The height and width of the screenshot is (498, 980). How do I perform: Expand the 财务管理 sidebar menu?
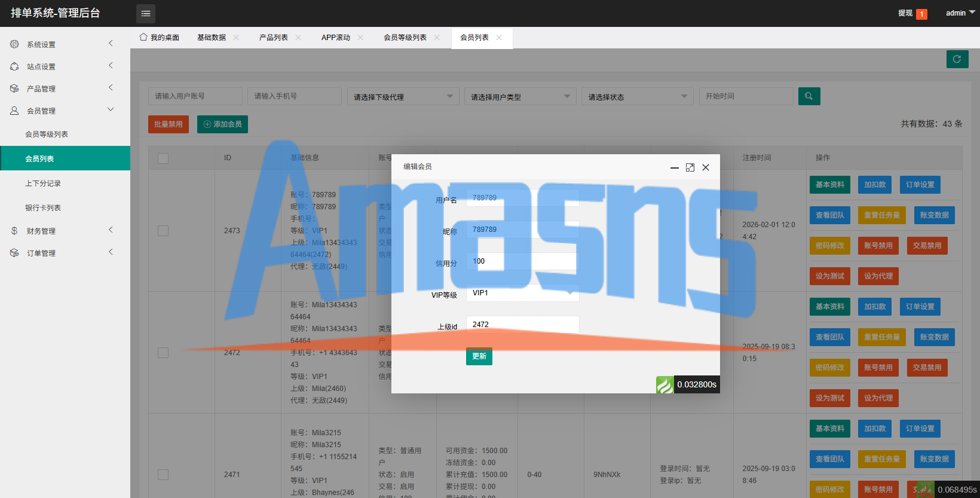tap(65, 231)
